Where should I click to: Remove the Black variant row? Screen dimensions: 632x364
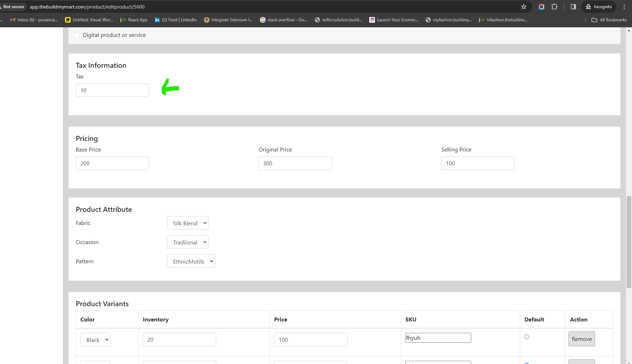point(582,339)
